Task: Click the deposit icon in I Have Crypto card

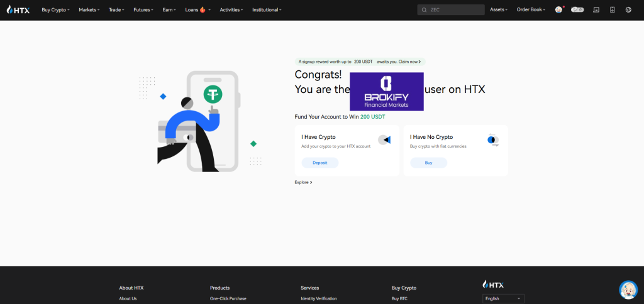Action: coord(384,140)
